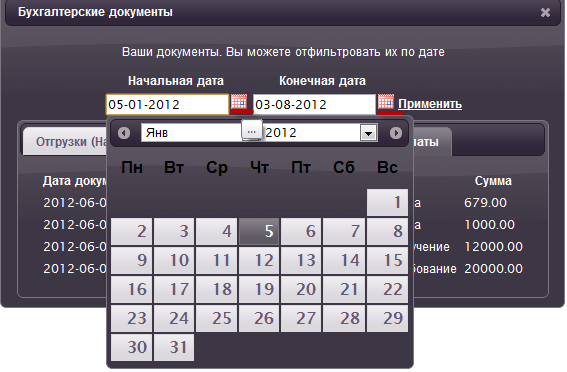Select day 29 in the calendar

tap(387, 318)
